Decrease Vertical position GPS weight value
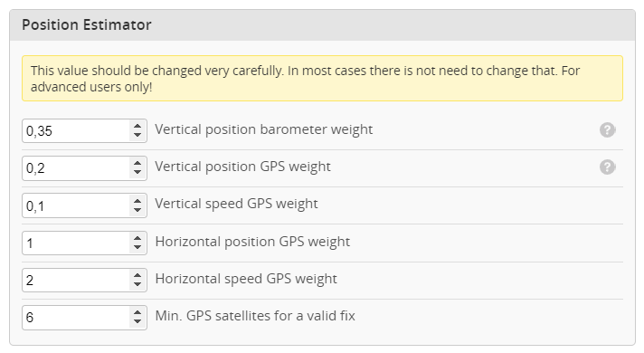The image size is (644, 353). (x=137, y=173)
